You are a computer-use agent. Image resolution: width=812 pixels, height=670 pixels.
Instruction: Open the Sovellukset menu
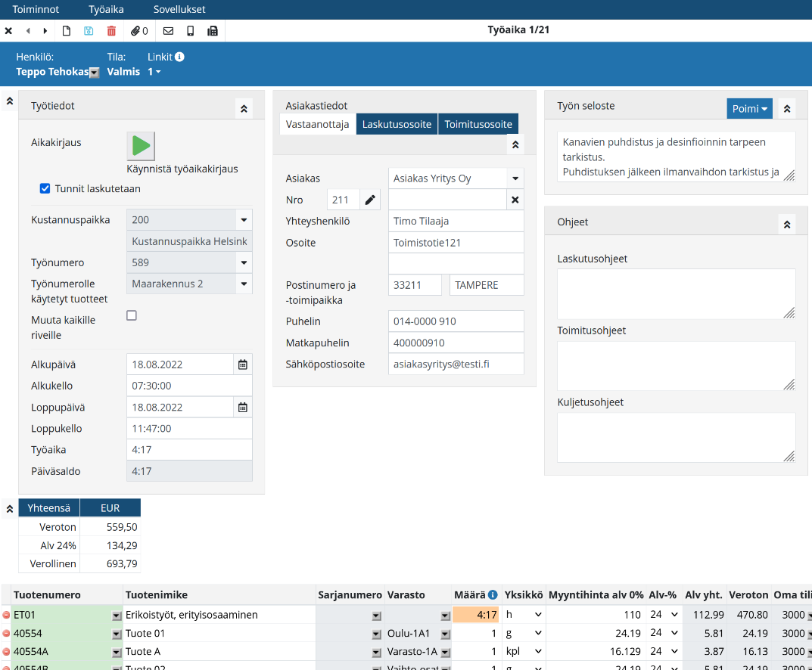(179, 10)
